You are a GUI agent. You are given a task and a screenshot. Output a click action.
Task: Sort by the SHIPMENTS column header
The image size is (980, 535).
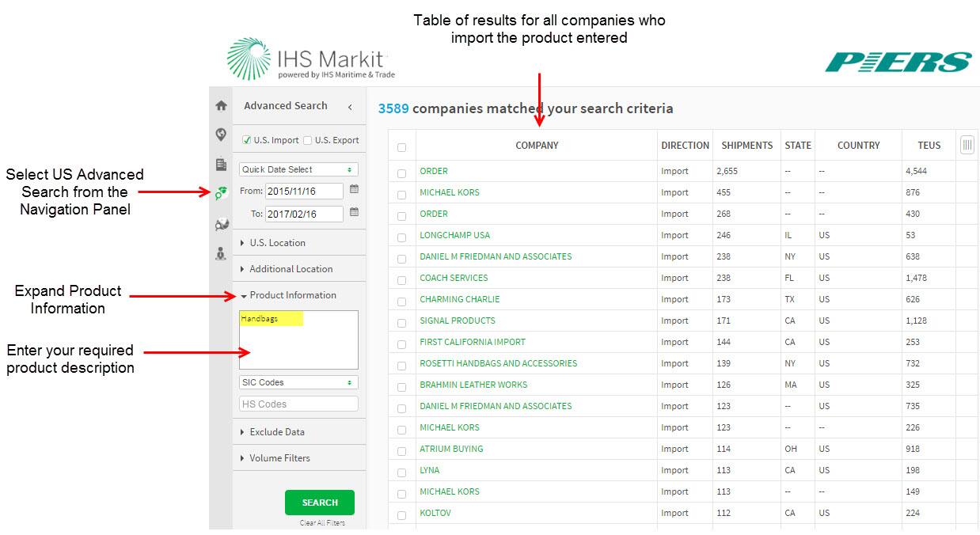(x=746, y=146)
